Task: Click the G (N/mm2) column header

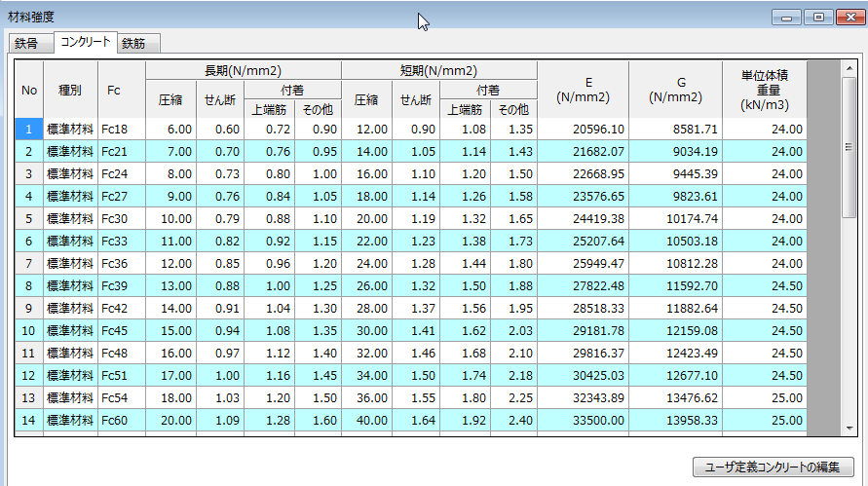Action: (675, 90)
